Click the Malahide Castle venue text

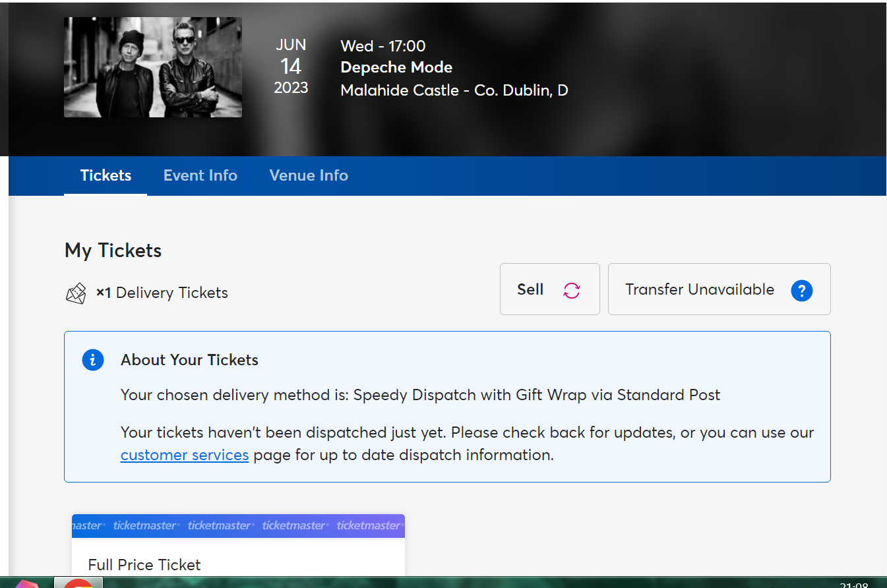[x=454, y=90]
